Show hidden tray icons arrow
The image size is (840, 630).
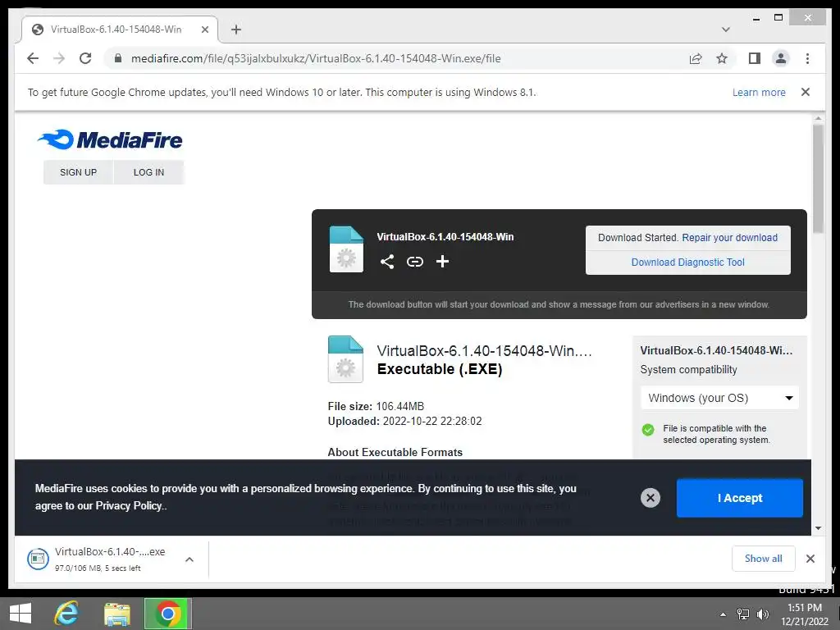tap(723, 614)
